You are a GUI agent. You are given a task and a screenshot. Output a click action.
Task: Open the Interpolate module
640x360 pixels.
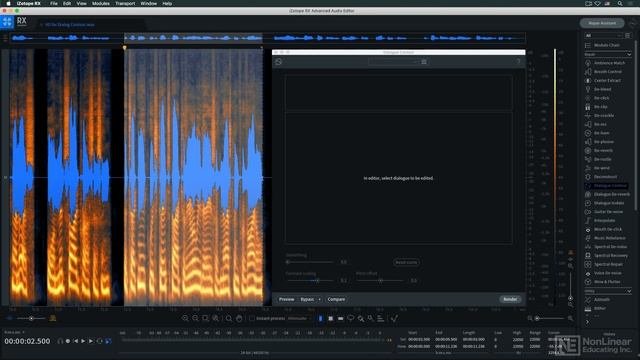600,220
